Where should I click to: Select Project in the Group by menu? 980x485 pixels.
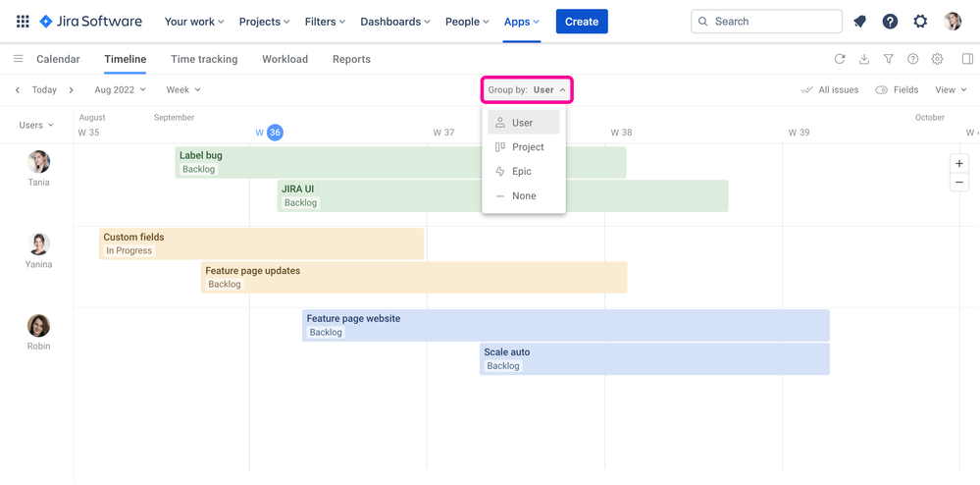click(524, 147)
